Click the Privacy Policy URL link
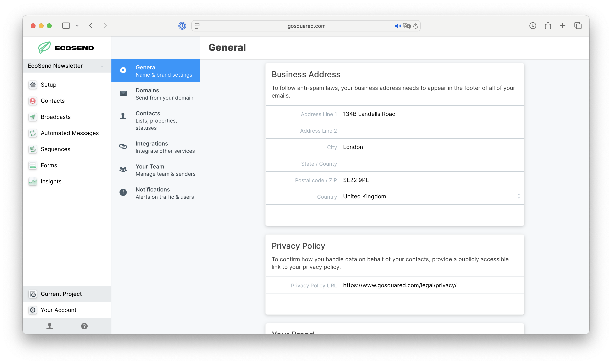612x364 pixels. (x=400, y=285)
